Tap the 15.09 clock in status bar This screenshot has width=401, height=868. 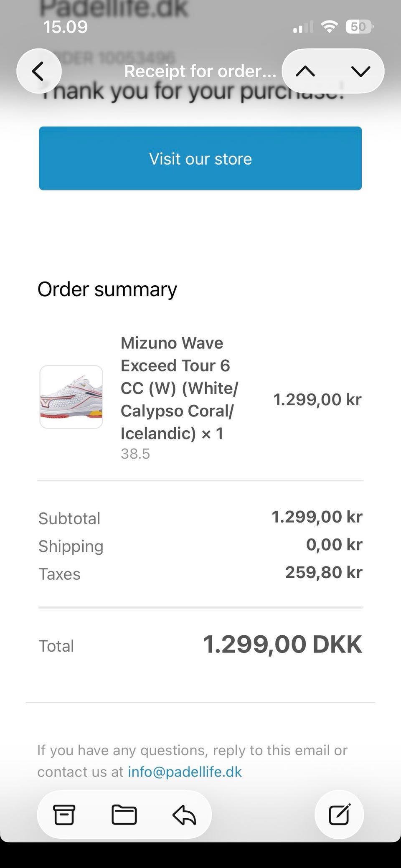(66, 27)
